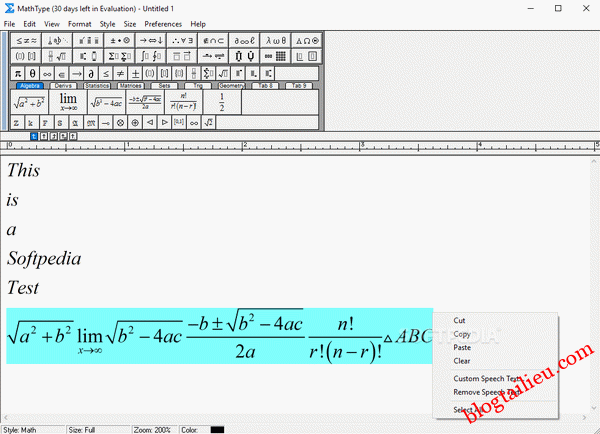The image size is (600, 434).
Task: Open the set theory symbols palette (∉ ∩ ⊂)
Action: [213, 40]
